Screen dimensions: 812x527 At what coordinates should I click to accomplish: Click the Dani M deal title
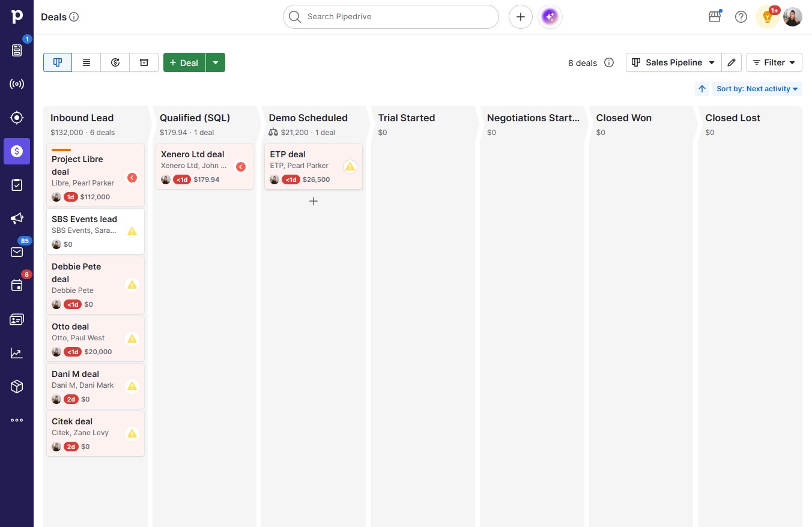coord(76,374)
